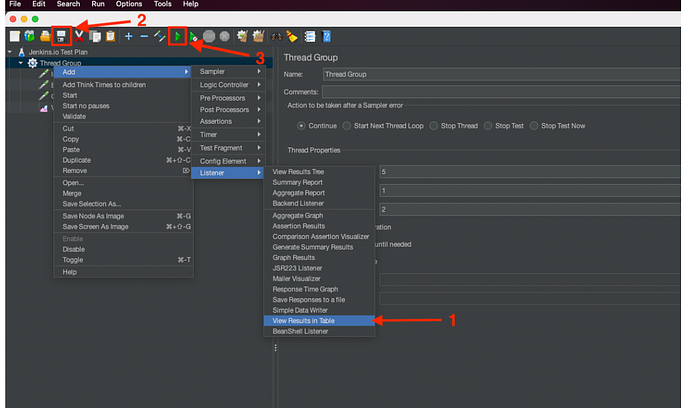Viewport: 684px width, 408px height.
Task: Click the Name field containing Thread Group
Action: point(502,74)
